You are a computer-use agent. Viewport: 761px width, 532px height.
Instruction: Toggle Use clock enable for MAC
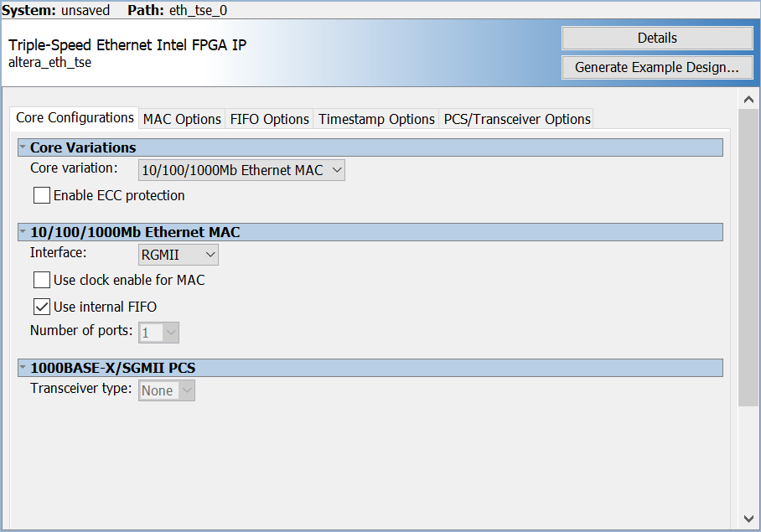(42, 280)
